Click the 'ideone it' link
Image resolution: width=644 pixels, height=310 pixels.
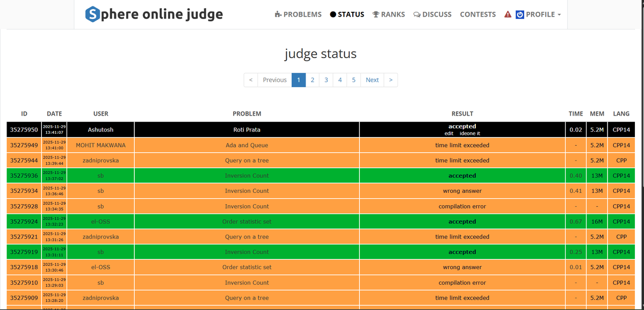470,133
